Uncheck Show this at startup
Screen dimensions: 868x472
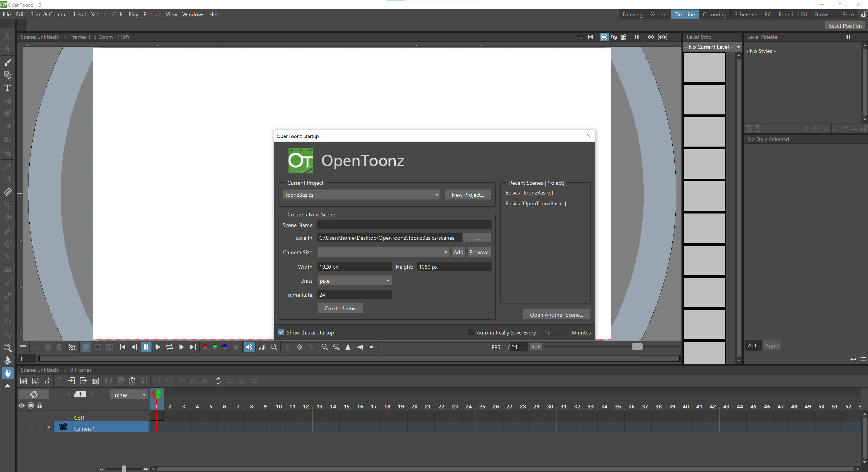pyautogui.click(x=281, y=332)
